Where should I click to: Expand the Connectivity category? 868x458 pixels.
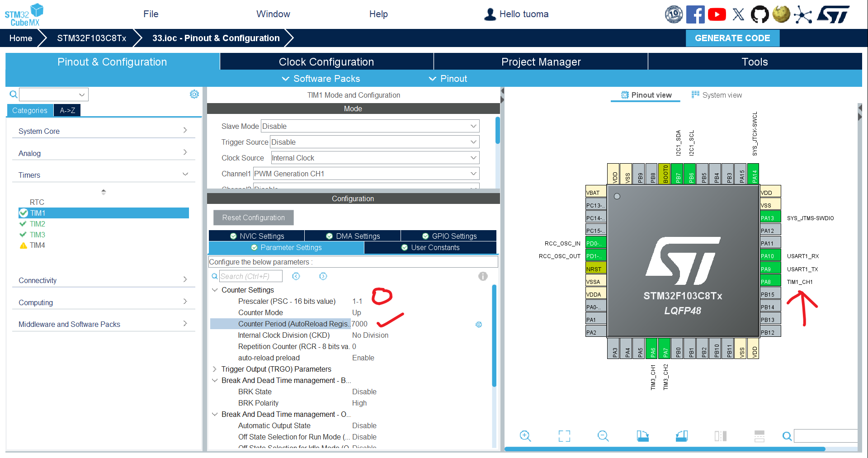pos(104,280)
